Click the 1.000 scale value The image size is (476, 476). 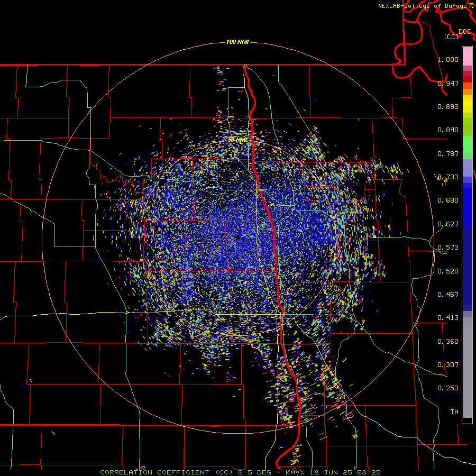click(x=448, y=59)
